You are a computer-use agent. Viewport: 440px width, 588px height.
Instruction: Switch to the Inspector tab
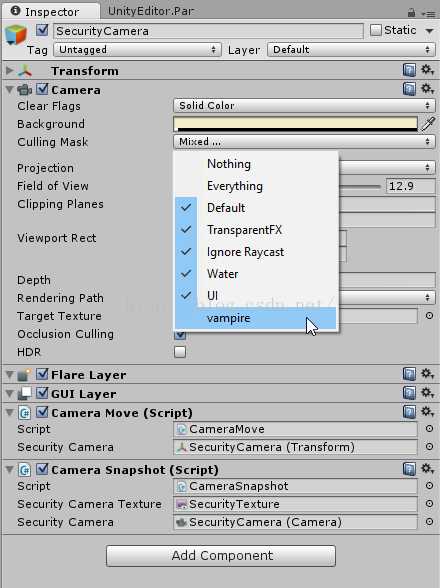(51, 11)
